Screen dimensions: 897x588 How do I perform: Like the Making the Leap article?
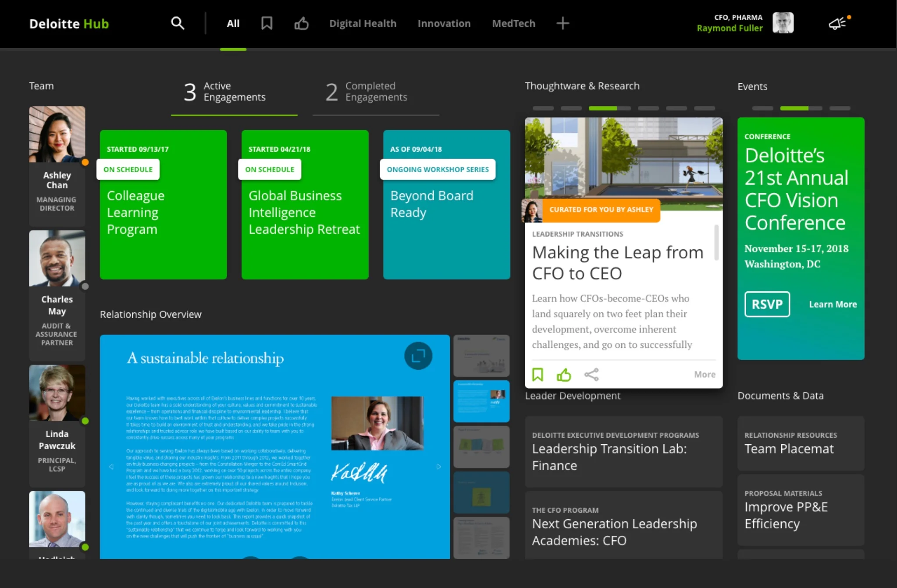(x=564, y=375)
